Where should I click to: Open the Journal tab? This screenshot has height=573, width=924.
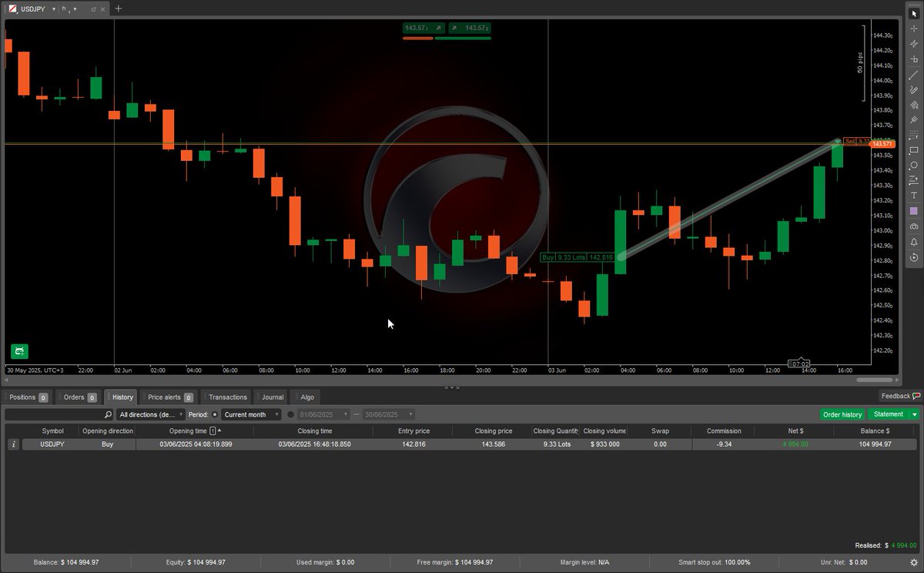click(272, 397)
